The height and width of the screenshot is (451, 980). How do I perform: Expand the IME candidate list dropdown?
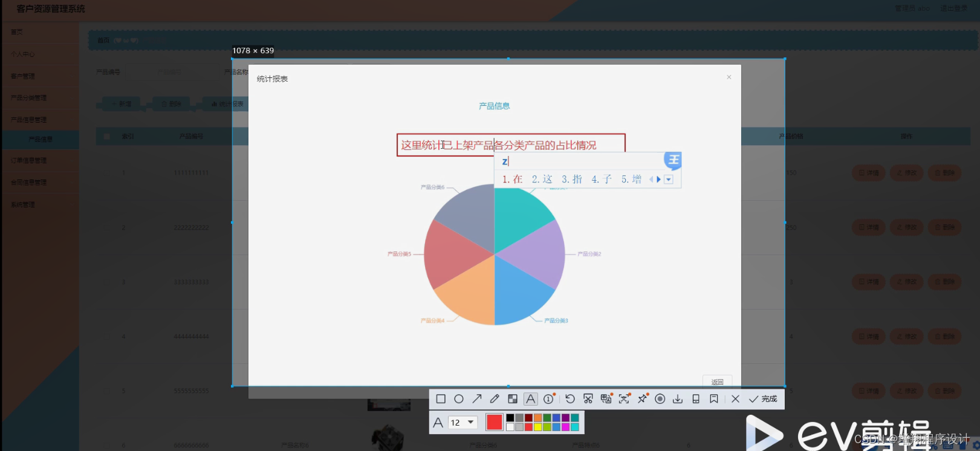coord(669,179)
